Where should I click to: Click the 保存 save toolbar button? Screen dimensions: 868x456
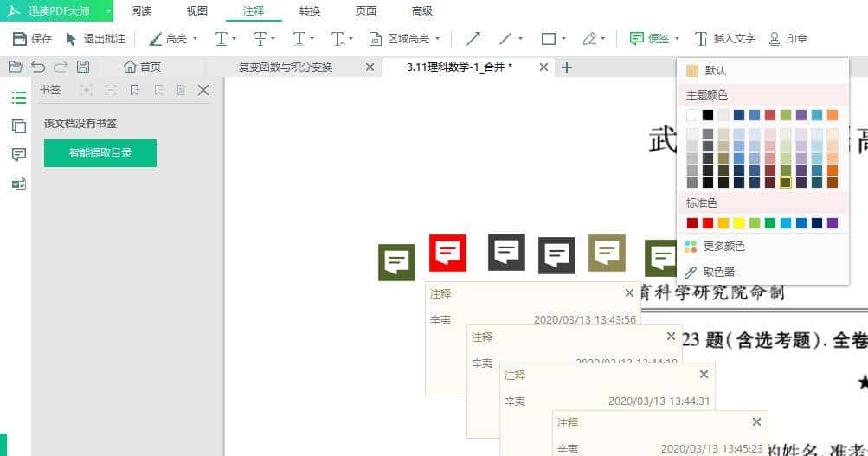coord(31,39)
